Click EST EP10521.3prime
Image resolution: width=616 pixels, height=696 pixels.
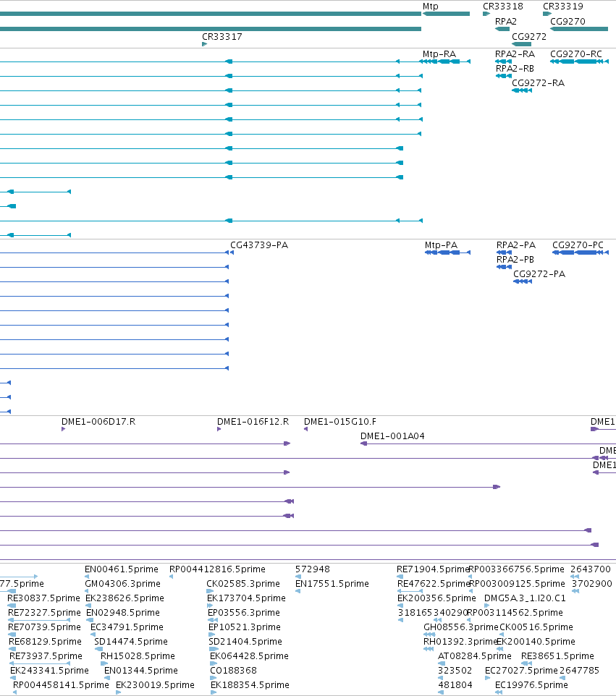tap(244, 627)
